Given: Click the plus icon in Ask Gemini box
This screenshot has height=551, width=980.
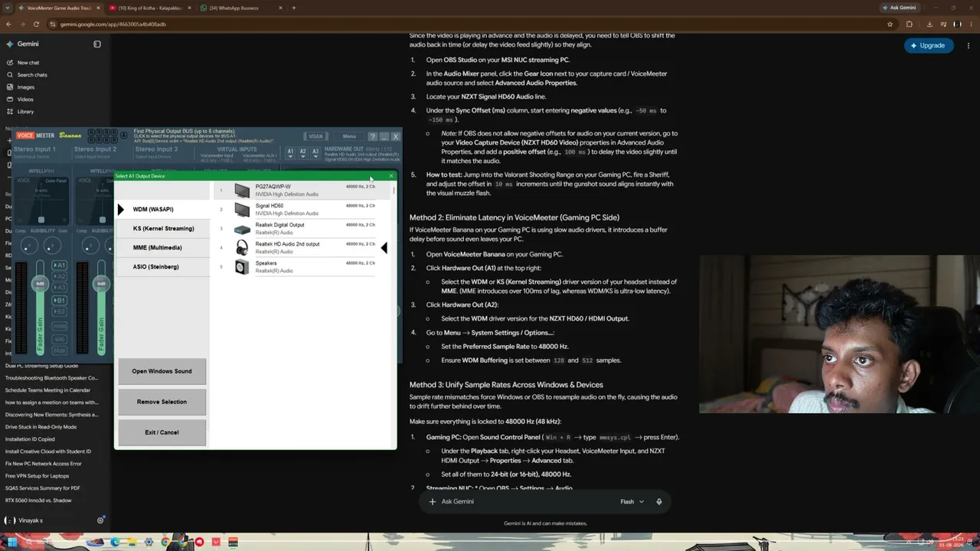Looking at the screenshot, I should coord(433,501).
